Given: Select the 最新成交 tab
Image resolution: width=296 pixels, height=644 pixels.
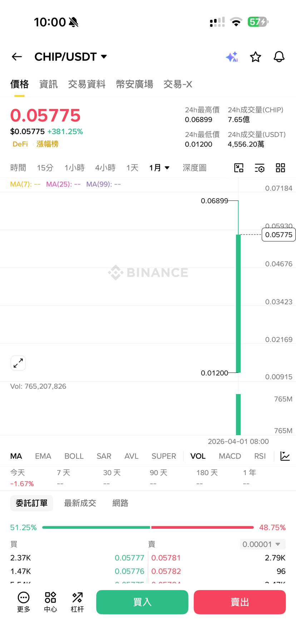Looking at the screenshot, I should point(80,503).
